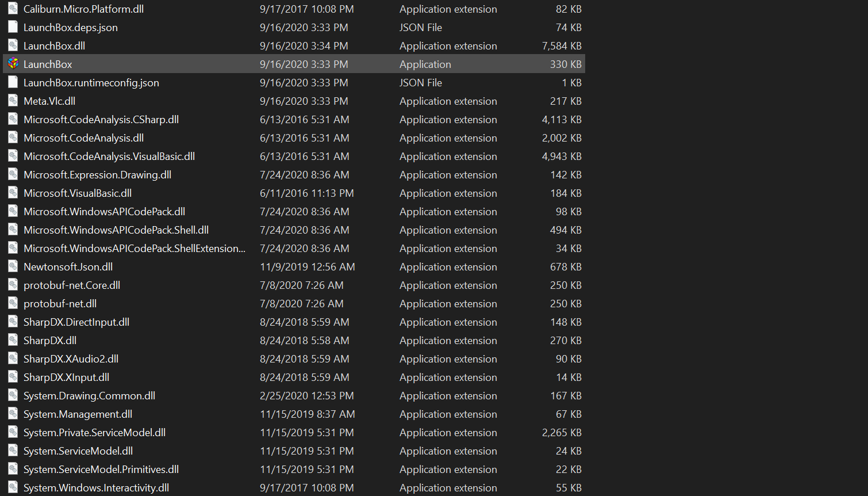This screenshot has width=868, height=496.
Task: Select file name protobuf-net.dll
Action: click(60, 304)
